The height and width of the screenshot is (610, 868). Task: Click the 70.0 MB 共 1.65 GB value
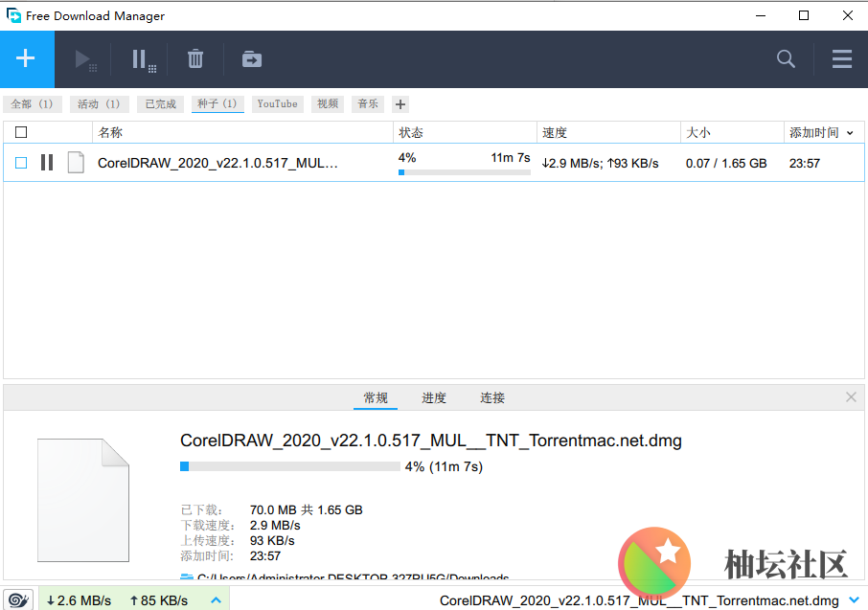[307, 509]
